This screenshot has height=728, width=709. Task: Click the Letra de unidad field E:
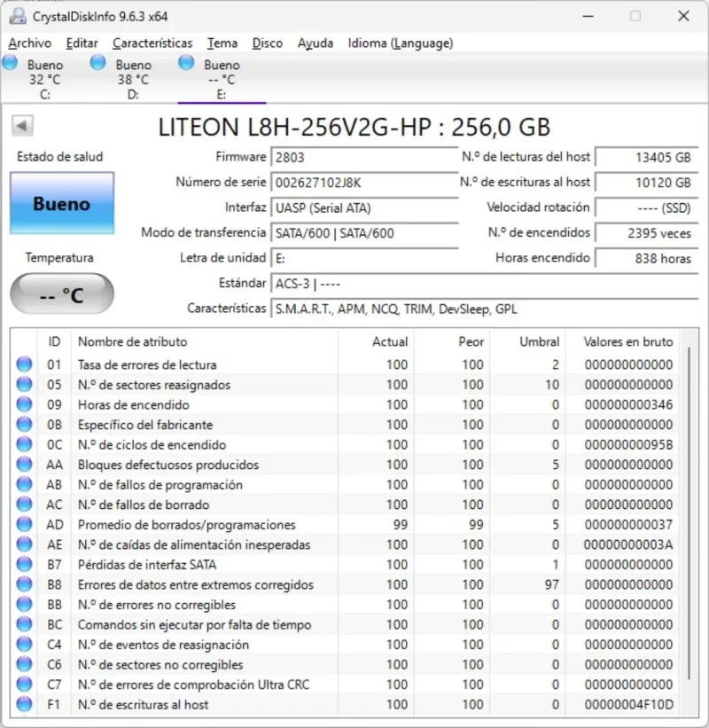tap(364, 258)
